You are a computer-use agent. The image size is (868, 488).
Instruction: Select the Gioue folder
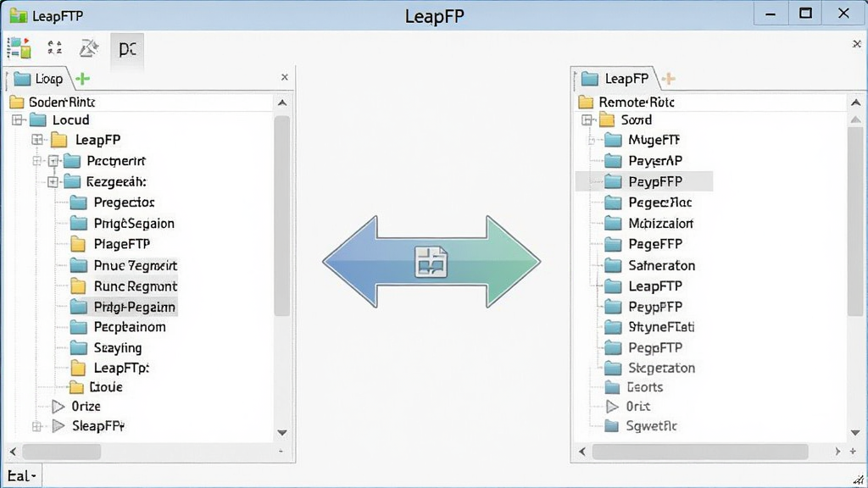(96, 387)
